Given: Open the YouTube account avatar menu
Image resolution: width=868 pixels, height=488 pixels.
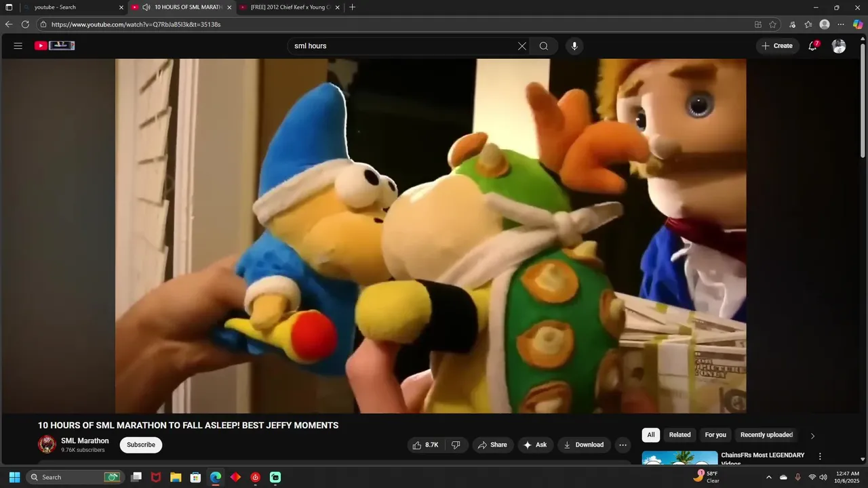Looking at the screenshot, I should point(839,46).
